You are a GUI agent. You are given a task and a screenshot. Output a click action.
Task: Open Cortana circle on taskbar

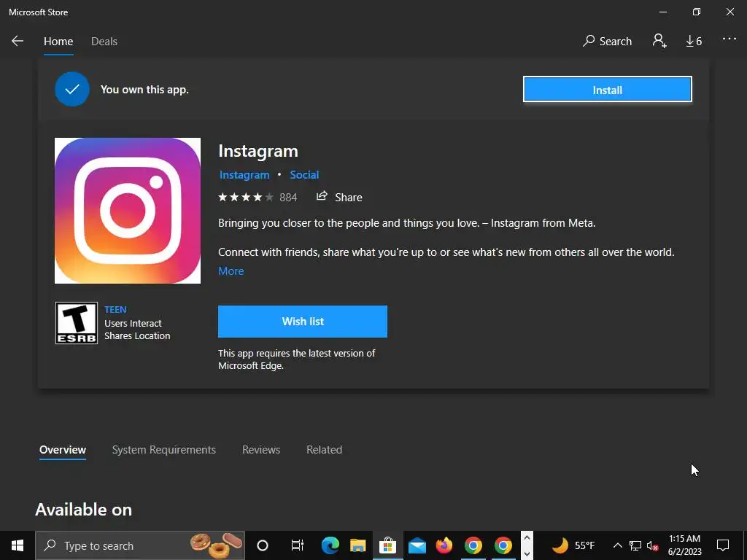point(263,545)
